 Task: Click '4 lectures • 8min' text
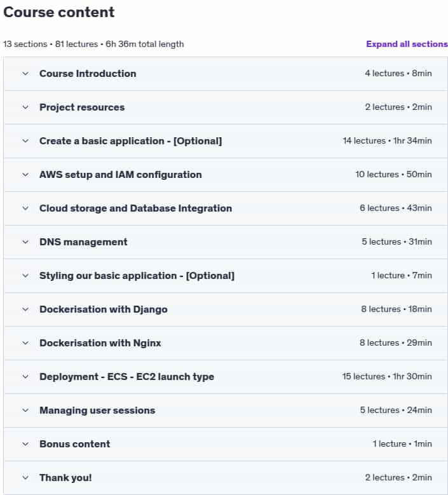[398, 73]
